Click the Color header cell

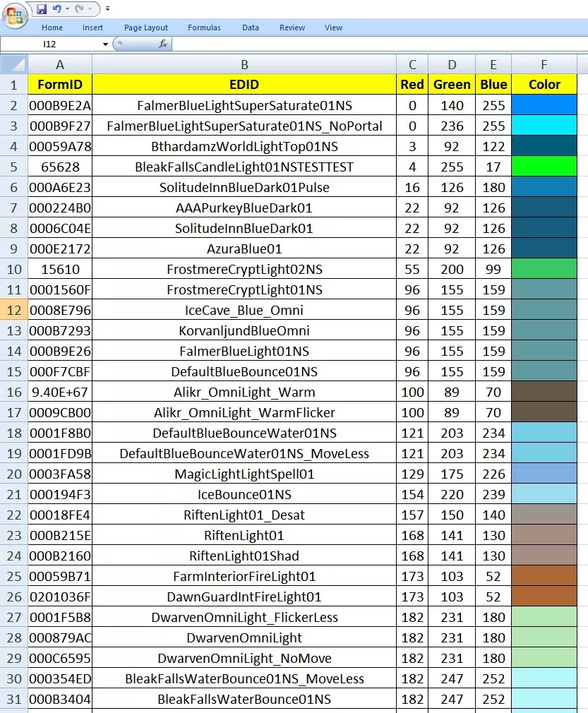point(544,85)
